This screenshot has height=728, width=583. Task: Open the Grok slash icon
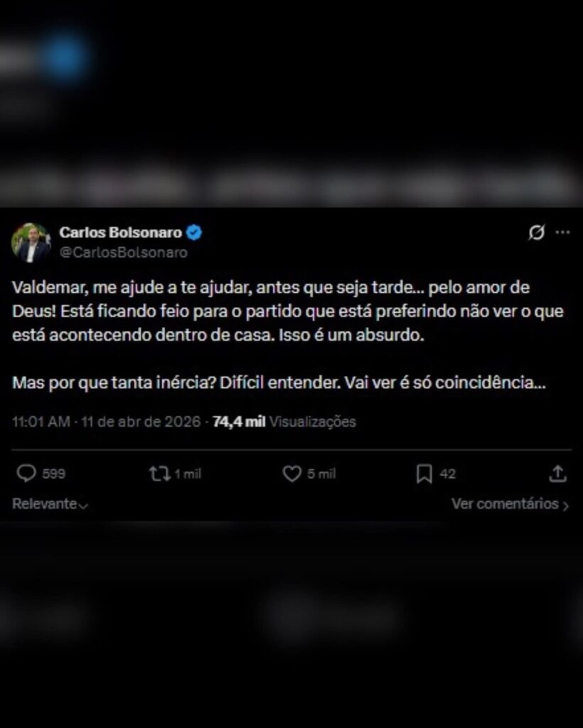click(537, 232)
